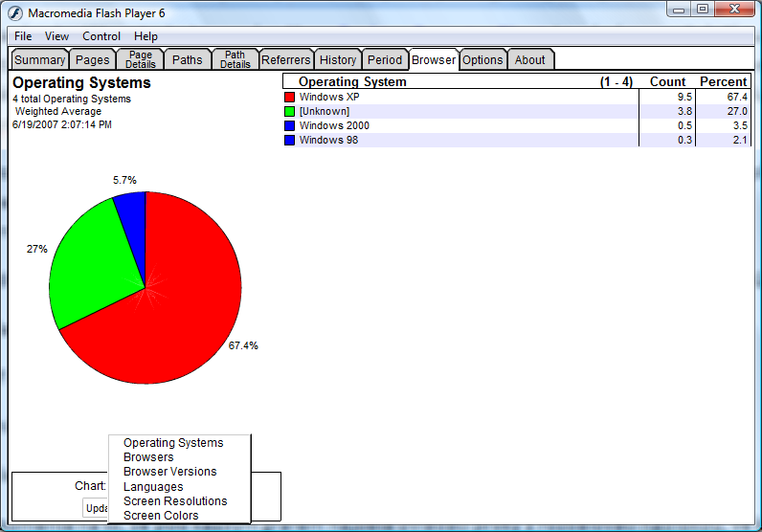Click the red Windows XP color swatch
Viewport: 762px width, 532px height.
pos(289,98)
